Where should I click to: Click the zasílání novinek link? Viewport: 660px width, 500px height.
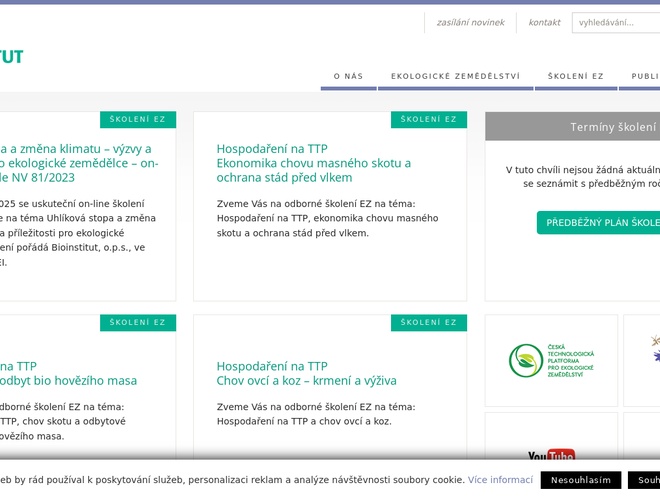point(470,23)
